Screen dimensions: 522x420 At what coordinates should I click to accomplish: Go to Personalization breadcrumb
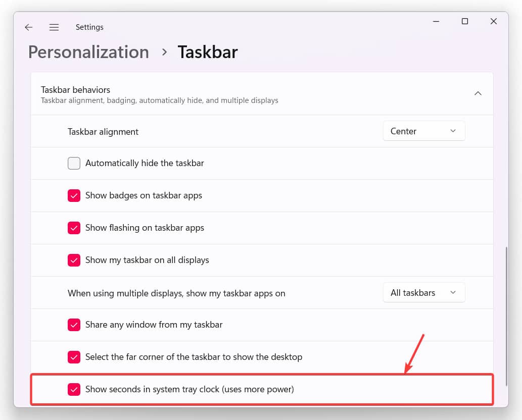pos(88,52)
